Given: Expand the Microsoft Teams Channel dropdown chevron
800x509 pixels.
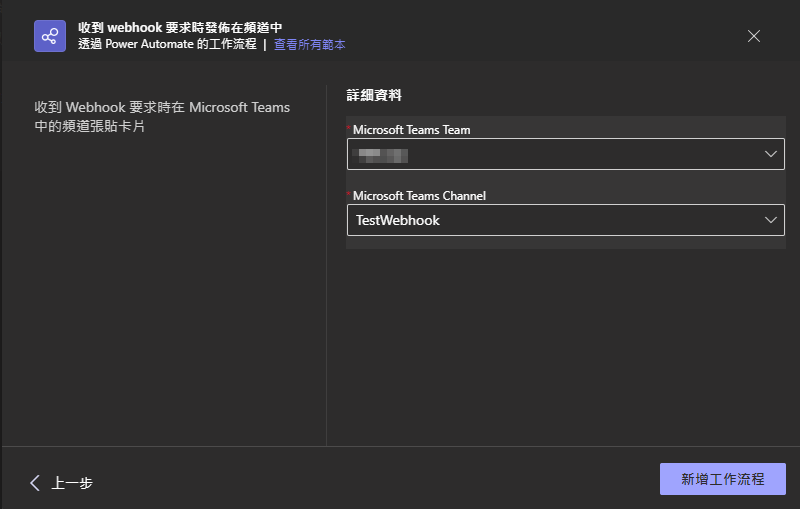Looking at the screenshot, I should pos(770,220).
